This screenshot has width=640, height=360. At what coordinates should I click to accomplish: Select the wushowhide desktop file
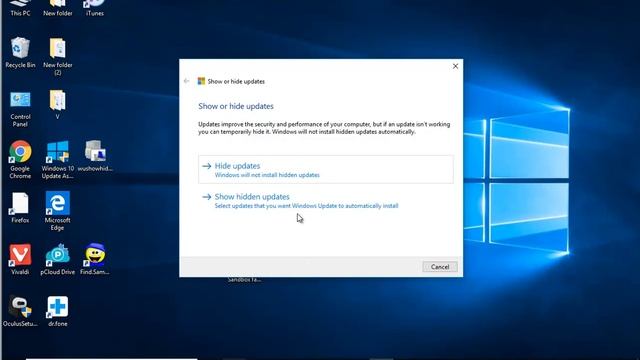[x=95, y=156]
